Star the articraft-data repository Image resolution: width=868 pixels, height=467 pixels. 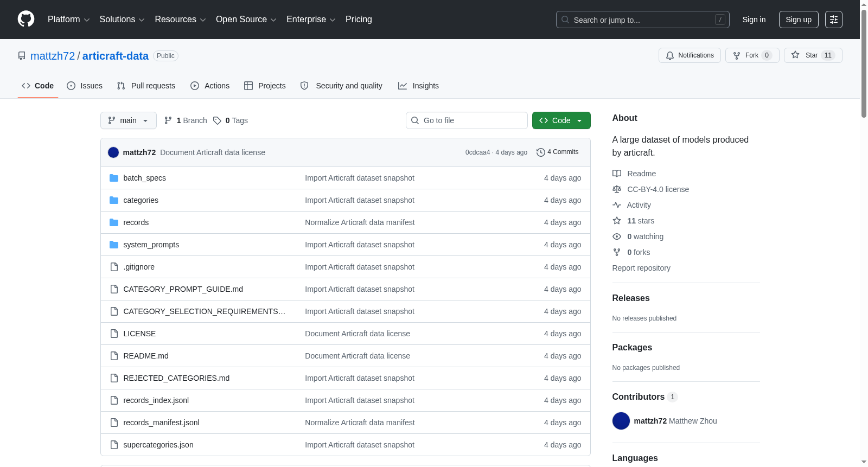pos(813,55)
